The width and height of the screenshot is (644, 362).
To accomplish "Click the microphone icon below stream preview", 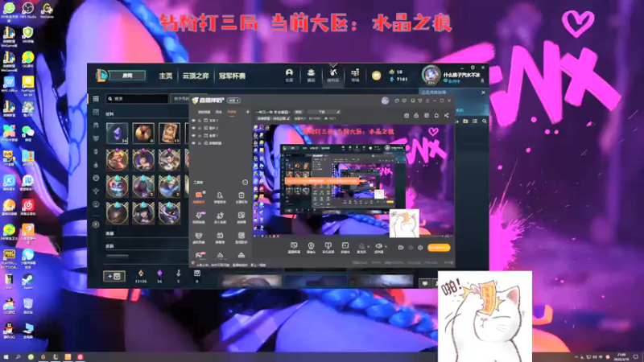I will pyautogui.click(x=361, y=246).
